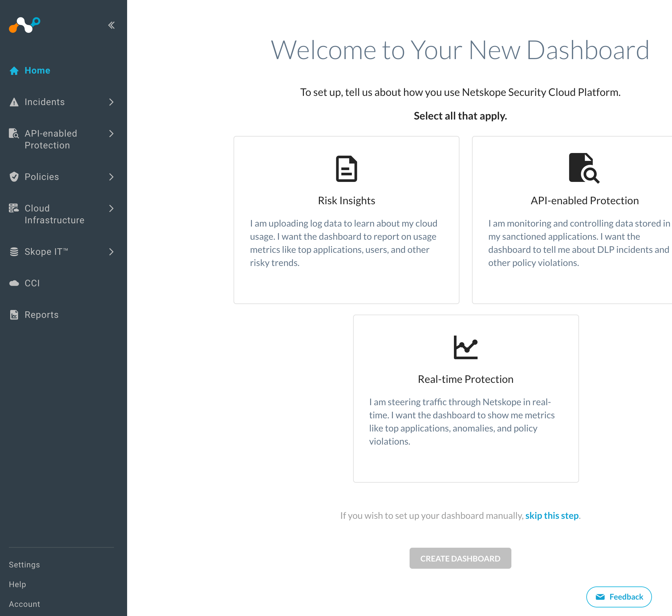Click the Cloud Infrastructure server icon

[x=14, y=208]
